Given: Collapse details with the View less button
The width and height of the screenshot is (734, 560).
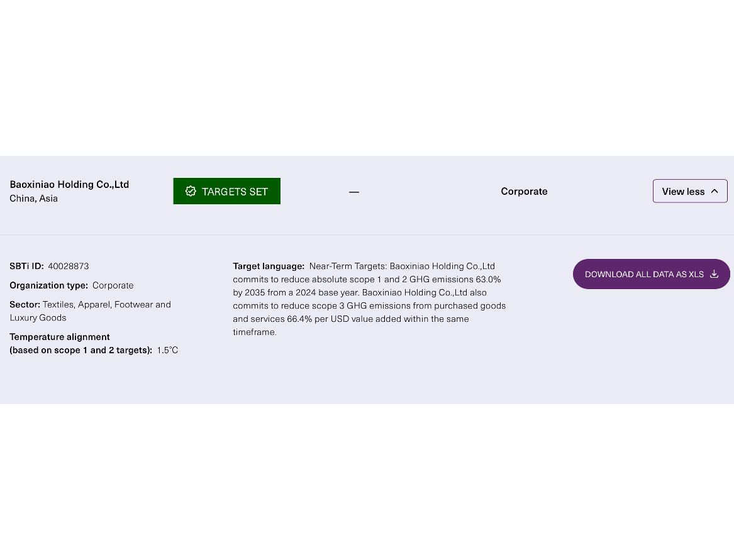Looking at the screenshot, I should [x=690, y=191].
